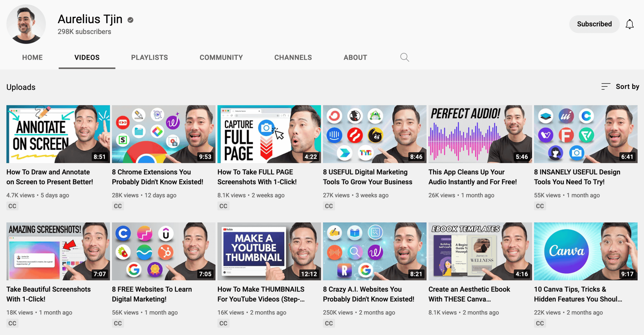Open the PERFECT AUDIO video thumbnail

tap(480, 134)
